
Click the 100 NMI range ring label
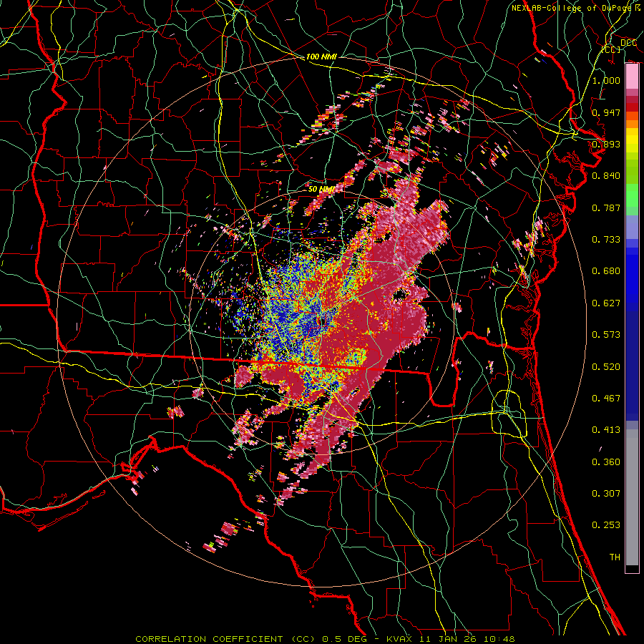(x=321, y=57)
